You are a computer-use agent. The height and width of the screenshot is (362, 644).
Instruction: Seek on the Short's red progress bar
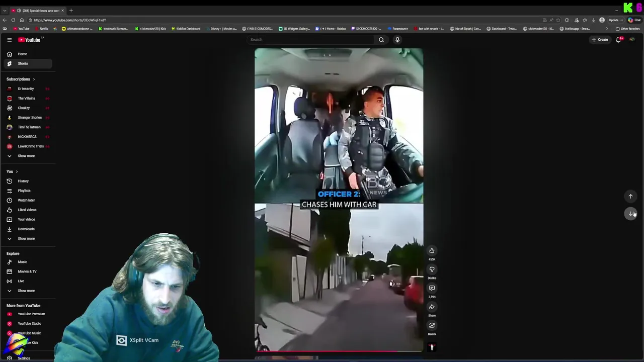click(339, 351)
